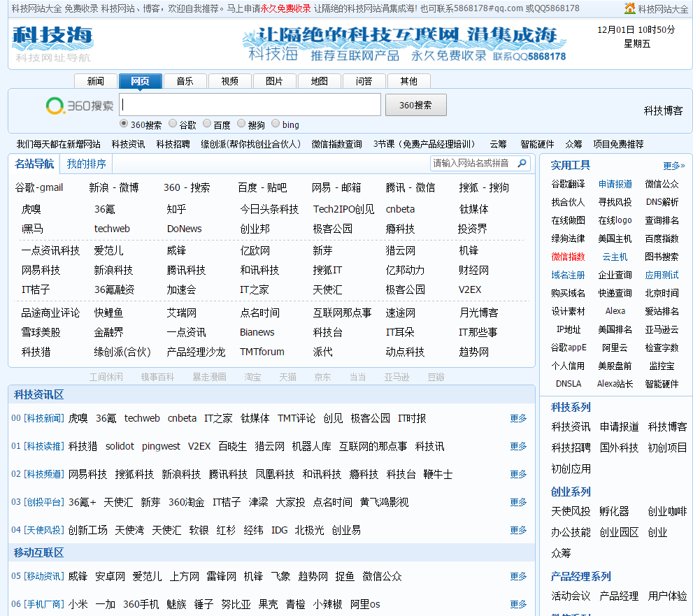693x616 pixels.
Task: Open the 亚马逊 gray shortcut link
Action: tap(396, 377)
